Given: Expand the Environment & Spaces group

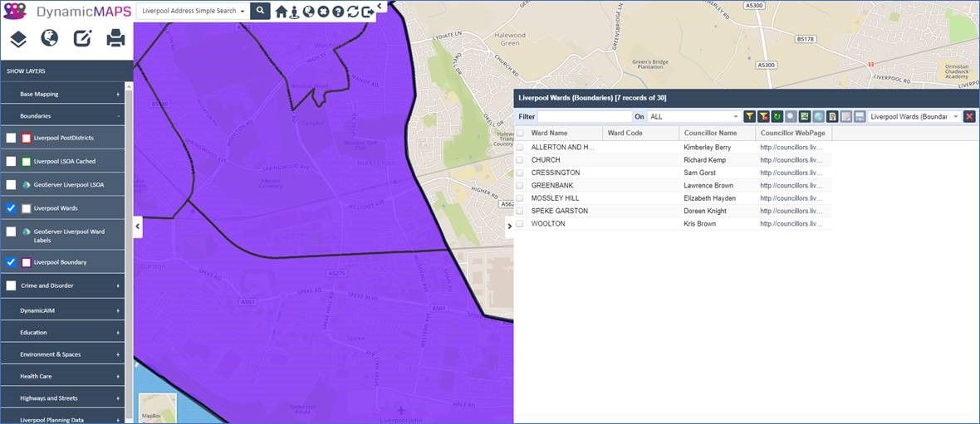Looking at the screenshot, I should click(62, 354).
